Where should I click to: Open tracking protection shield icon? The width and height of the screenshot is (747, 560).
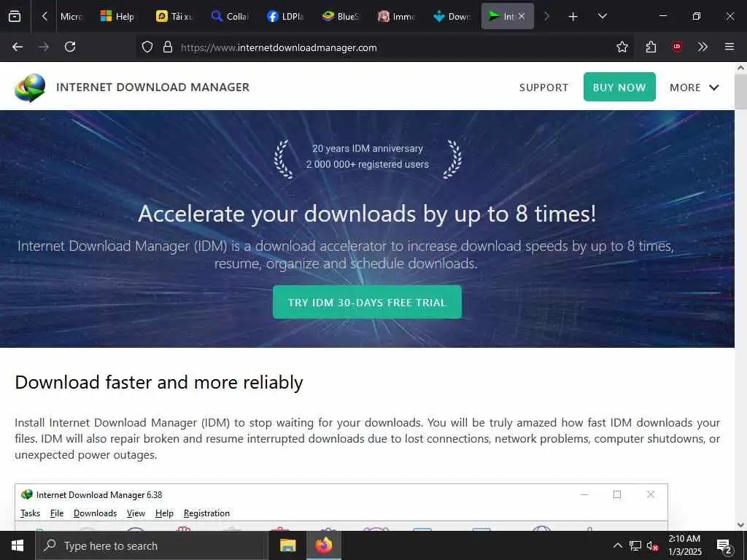147,47
